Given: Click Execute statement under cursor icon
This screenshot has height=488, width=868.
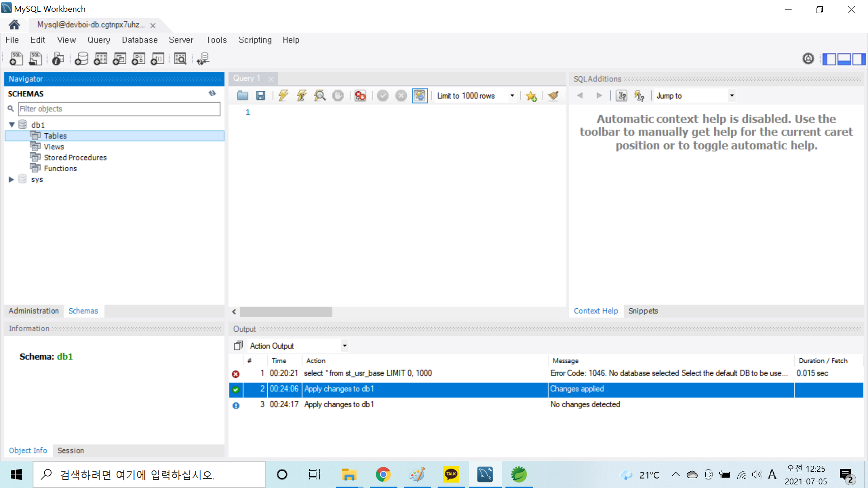Looking at the screenshot, I should pyautogui.click(x=302, y=96).
